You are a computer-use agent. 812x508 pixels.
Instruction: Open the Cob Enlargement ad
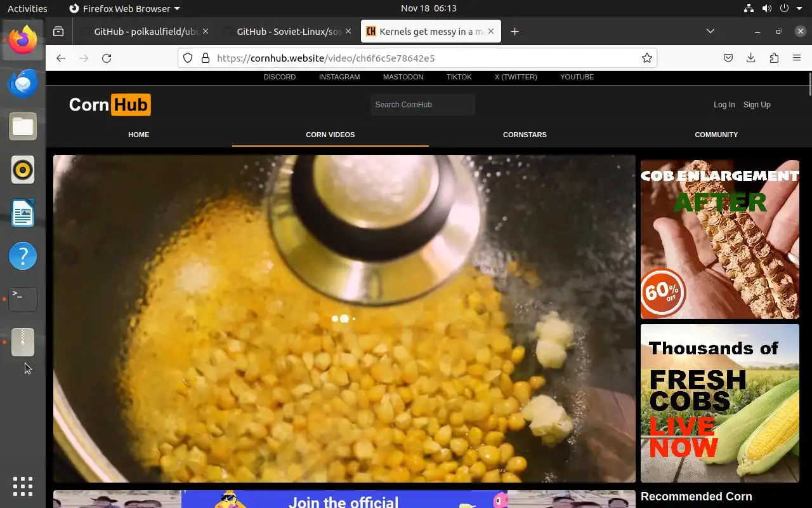tap(719, 239)
